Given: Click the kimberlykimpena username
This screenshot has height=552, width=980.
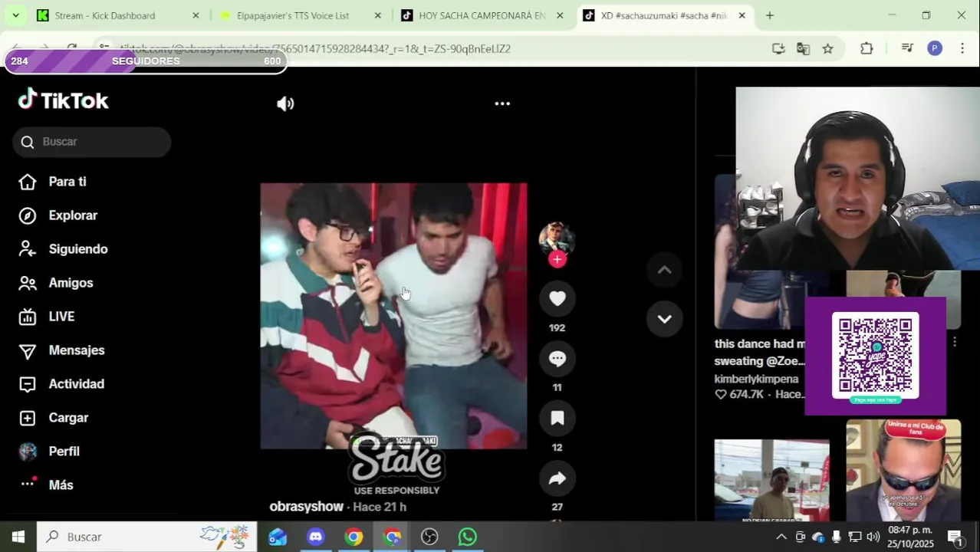Looking at the screenshot, I should point(756,379).
